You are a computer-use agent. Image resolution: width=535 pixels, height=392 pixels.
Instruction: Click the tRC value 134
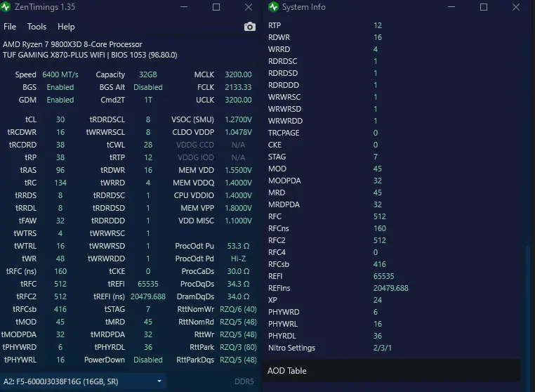tap(60, 183)
